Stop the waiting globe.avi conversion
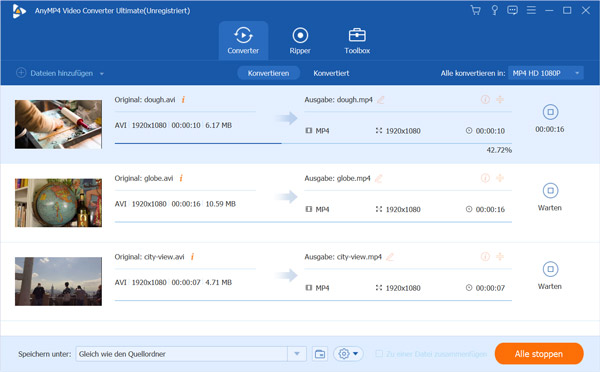Image resolution: width=600 pixels, height=372 pixels. pos(550,191)
